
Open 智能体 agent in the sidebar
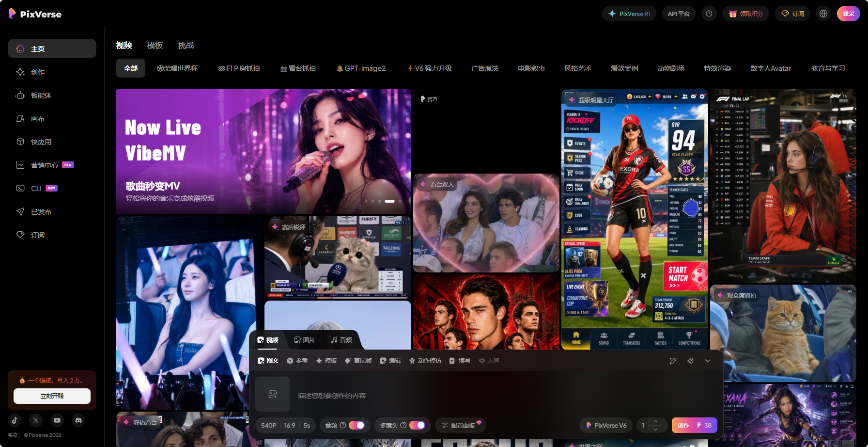[52, 95]
